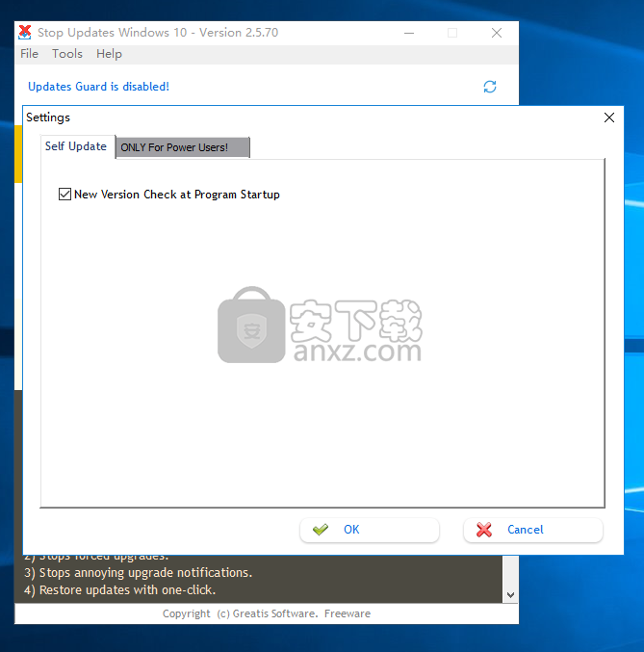Close the Settings dialog with X
644x652 pixels.
pyautogui.click(x=609, y=117)
